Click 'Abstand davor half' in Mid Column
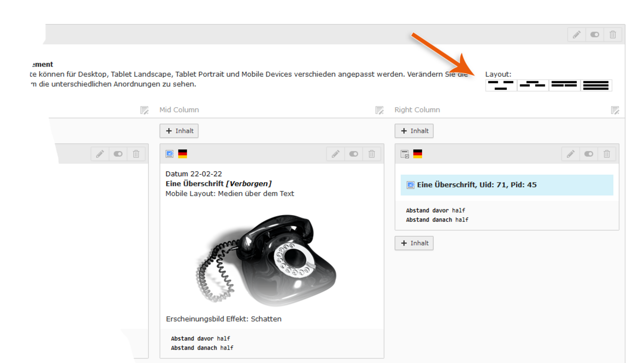 201,338
